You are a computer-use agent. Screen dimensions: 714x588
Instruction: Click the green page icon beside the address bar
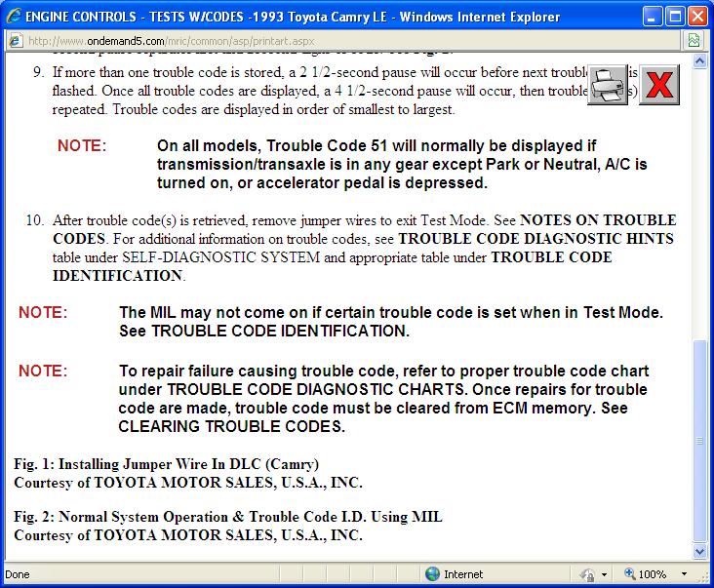click(694, 41)
